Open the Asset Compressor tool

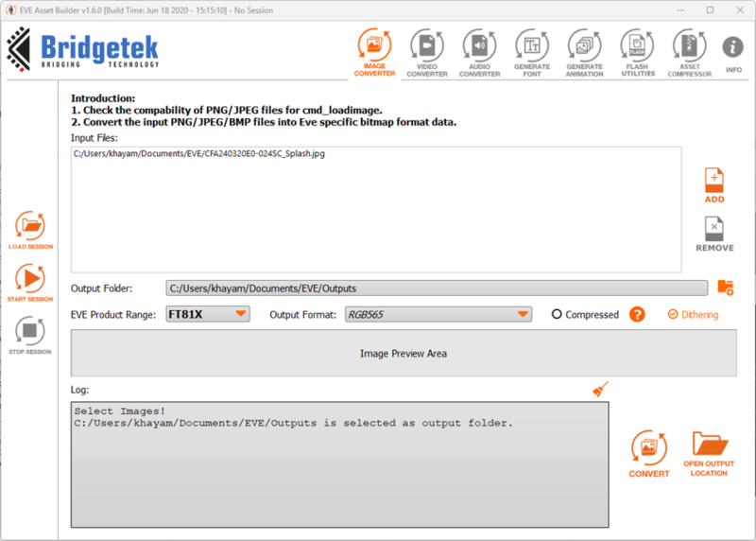(689, 53)
